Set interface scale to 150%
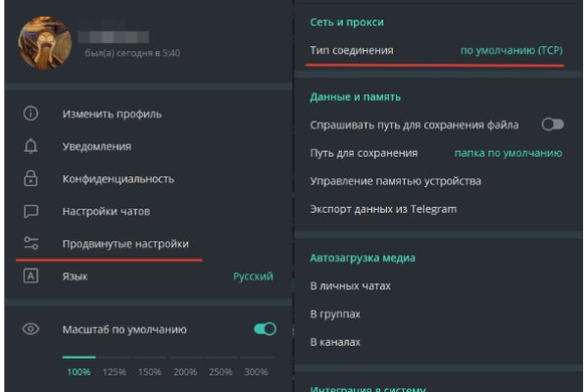Viewport: 588px width, 392px height. pos(150,372)
